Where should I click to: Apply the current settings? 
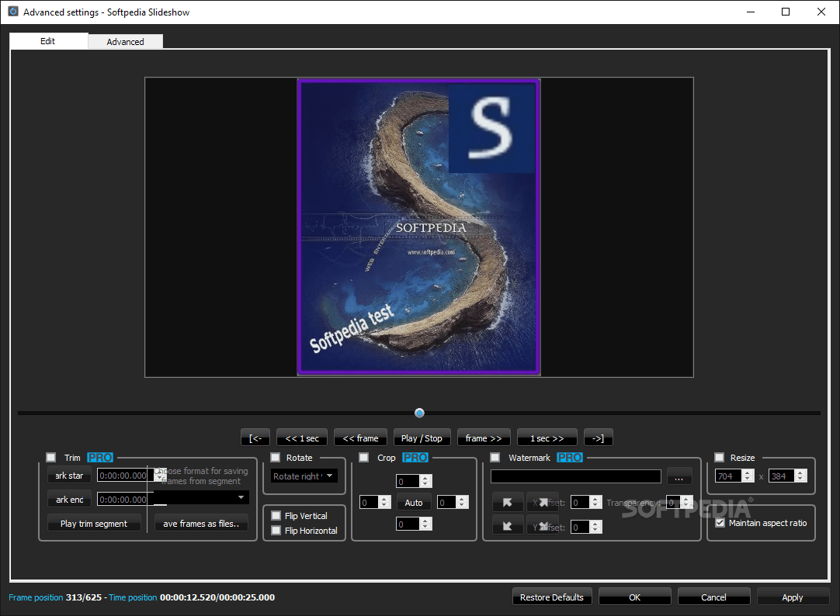pyautogui.click(x=793, y=597)
